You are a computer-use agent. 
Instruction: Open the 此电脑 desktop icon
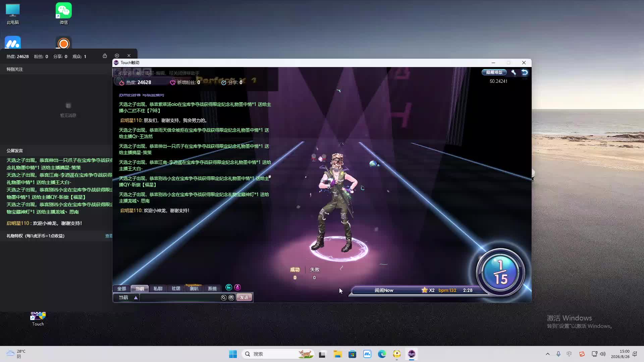pyautogui.click(x=13, y=14)
